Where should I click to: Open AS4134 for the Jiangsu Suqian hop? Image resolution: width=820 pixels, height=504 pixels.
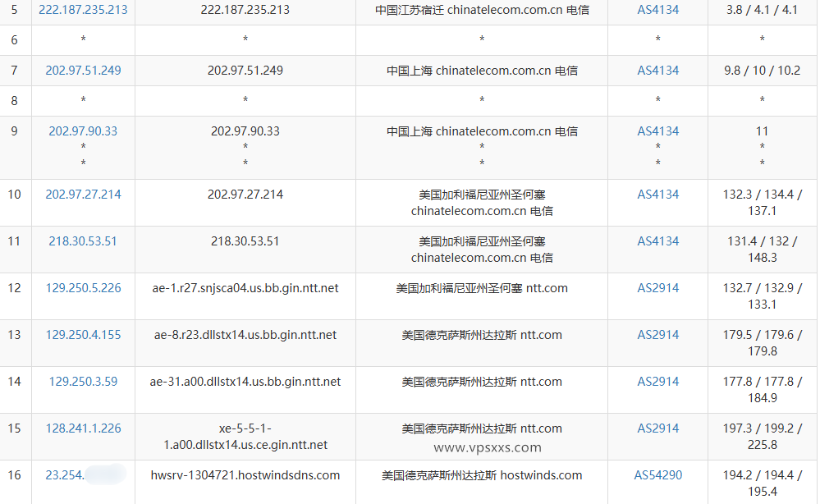(x=657, y=10)
